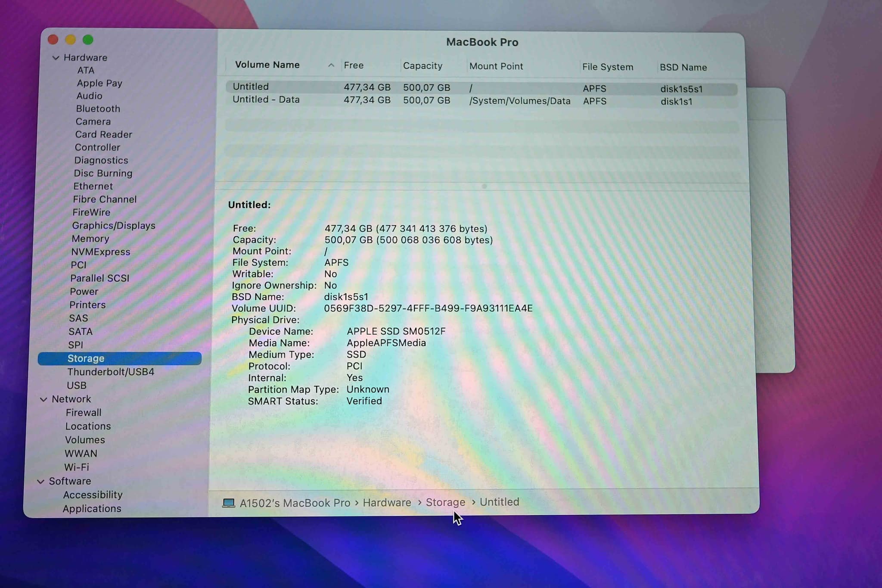Image resolution: width=882 pixels, height=588 pixels.
Task: Select Accessibility under Software
Action: click(x=93, y=495)
